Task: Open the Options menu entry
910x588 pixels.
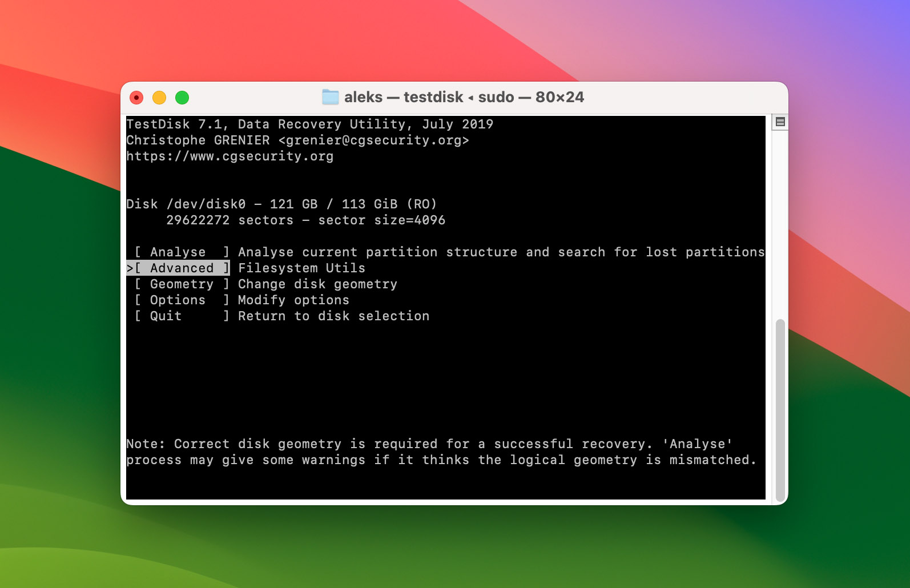Action: 182,300
